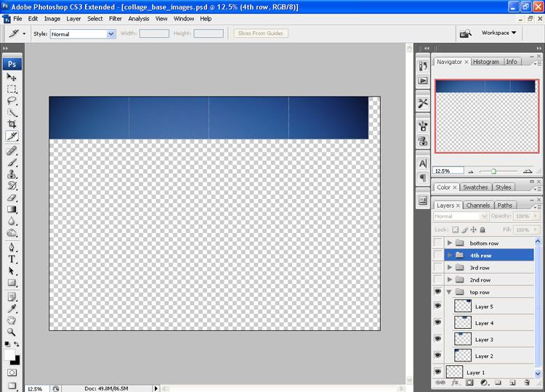Show the 3rd row group
The image size is (545, 392).
pyautogui.click(x=438, y=267)
